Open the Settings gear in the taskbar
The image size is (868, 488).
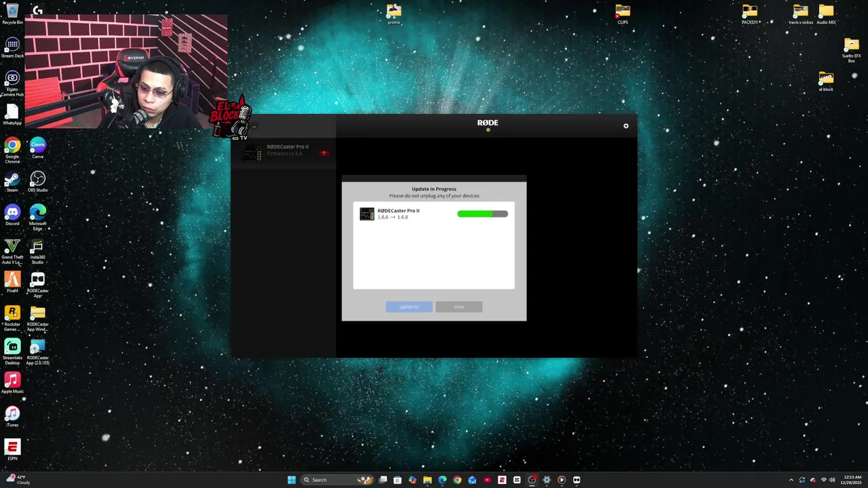click(547, 480)
